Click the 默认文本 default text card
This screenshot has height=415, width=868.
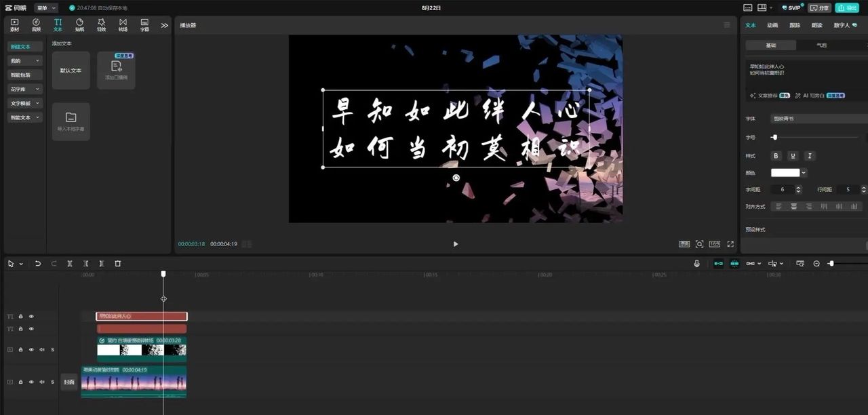click(71, 70)
